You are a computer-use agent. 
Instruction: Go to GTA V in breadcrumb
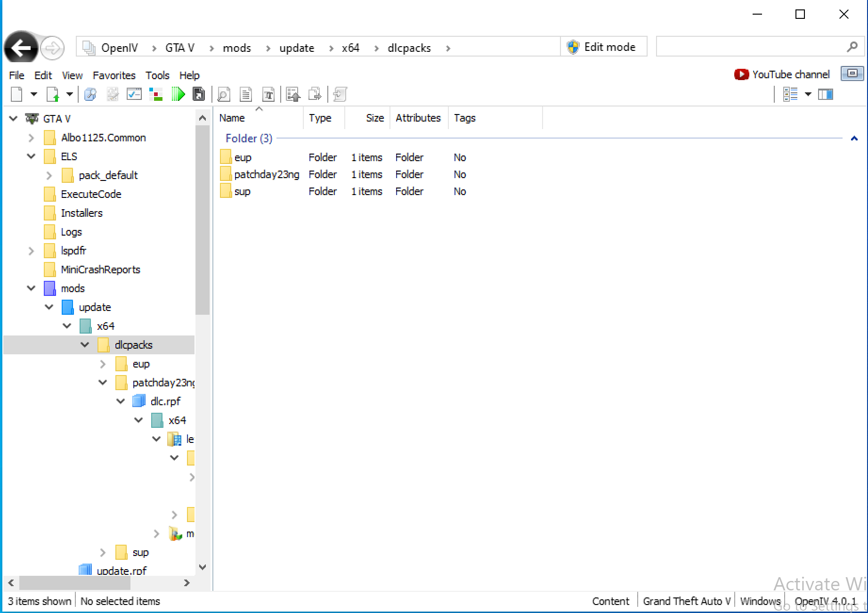[180, 48]
